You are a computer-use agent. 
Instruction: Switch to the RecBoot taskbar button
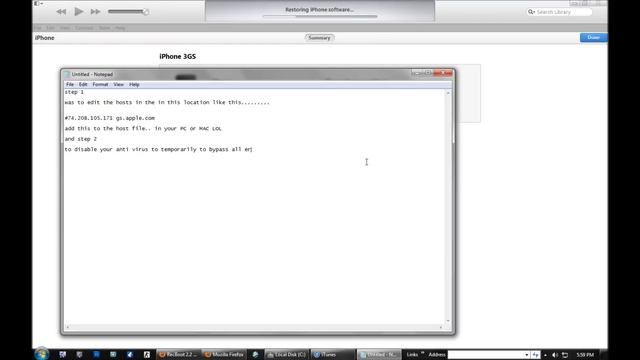(x=179, y=355)
